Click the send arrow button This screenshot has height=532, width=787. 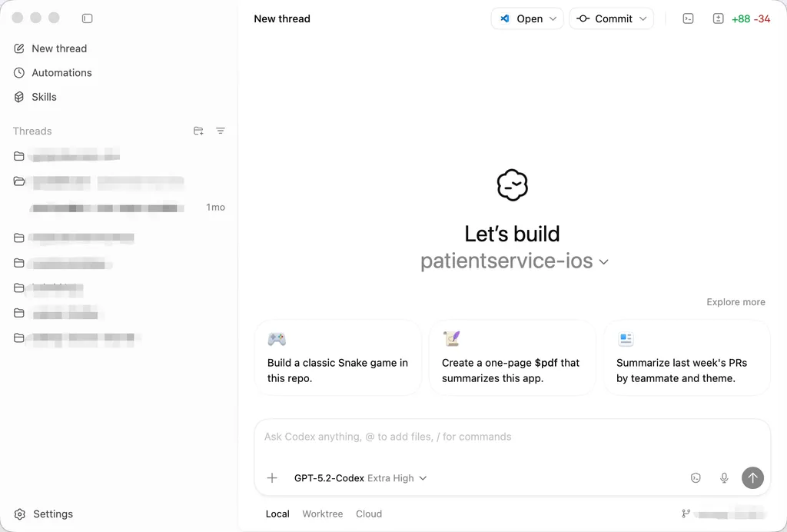click(x=752, y=477)
